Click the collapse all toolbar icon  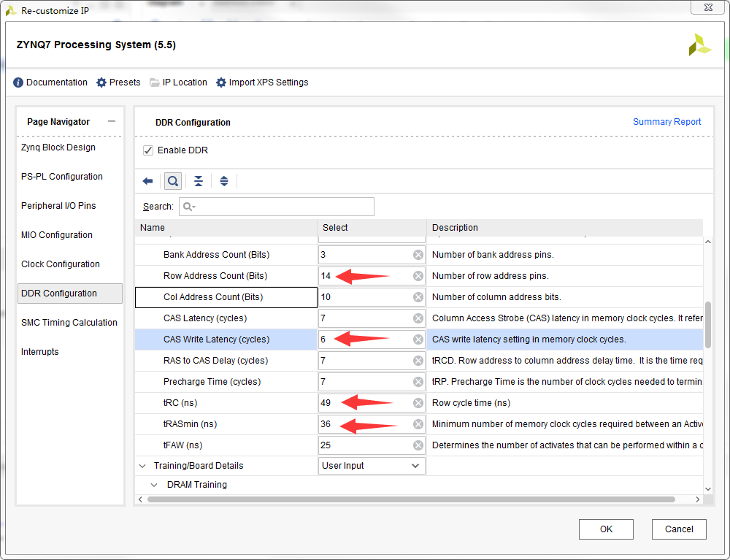point(199,181)
